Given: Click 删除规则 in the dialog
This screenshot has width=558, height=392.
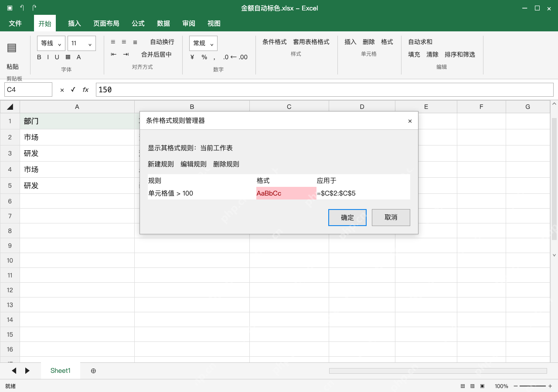Looking at the screenshot, I should 226,164.
